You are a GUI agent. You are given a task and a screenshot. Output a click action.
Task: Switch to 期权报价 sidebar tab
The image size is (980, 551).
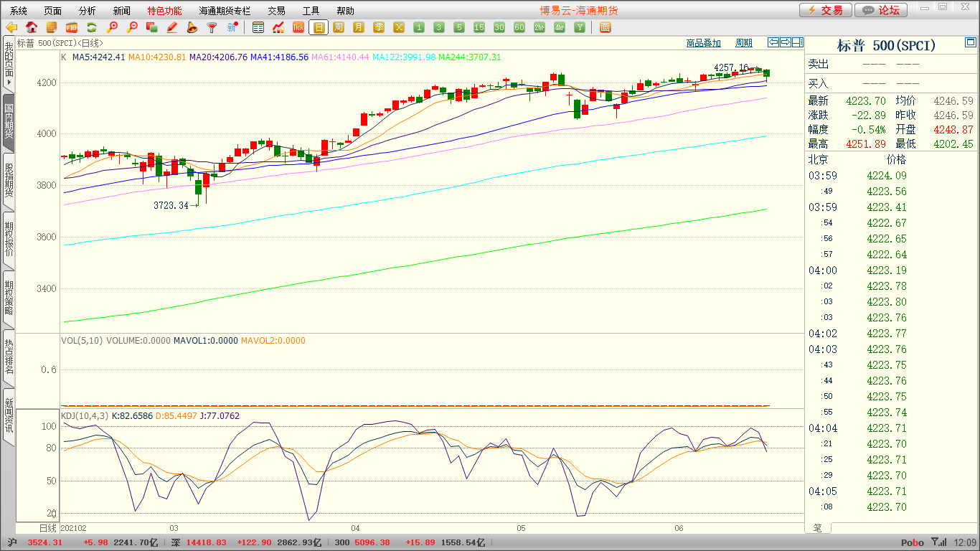pos(9,240)
